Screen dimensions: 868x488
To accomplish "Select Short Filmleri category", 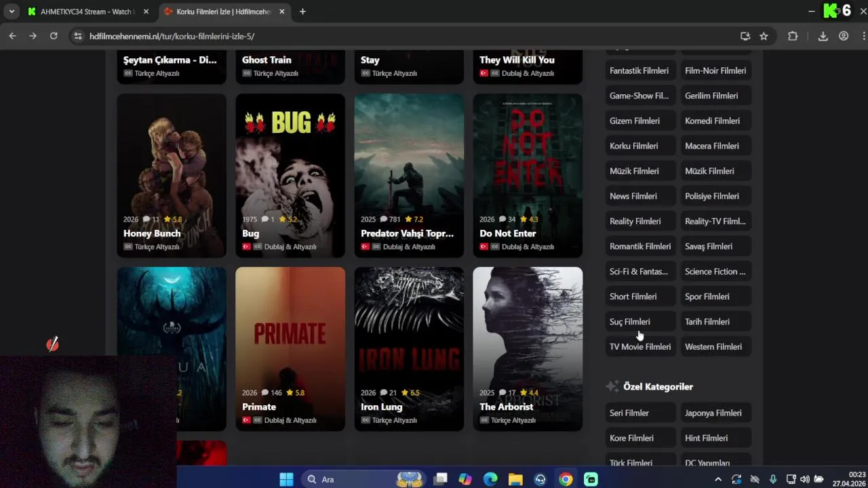I will pos(639,296).
